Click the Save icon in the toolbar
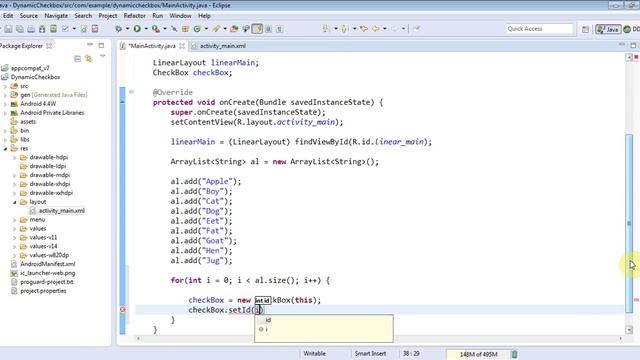The width and height of the screenshot is (640, 360). [x=8, y=29]
